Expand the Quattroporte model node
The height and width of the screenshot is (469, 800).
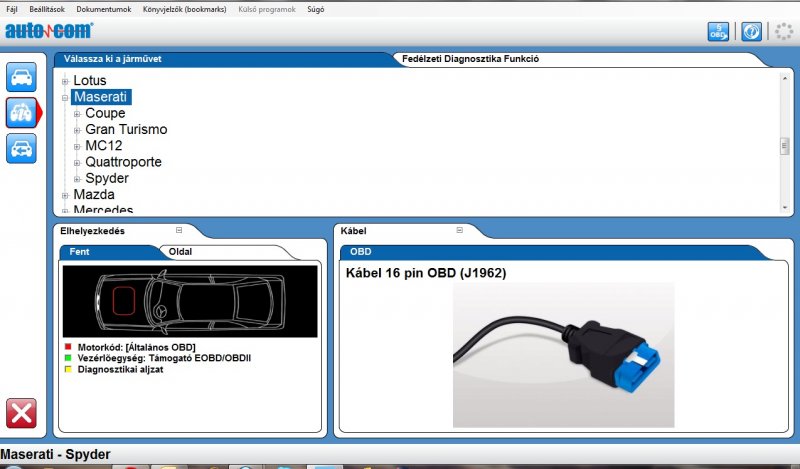click(x=77, y=163)
